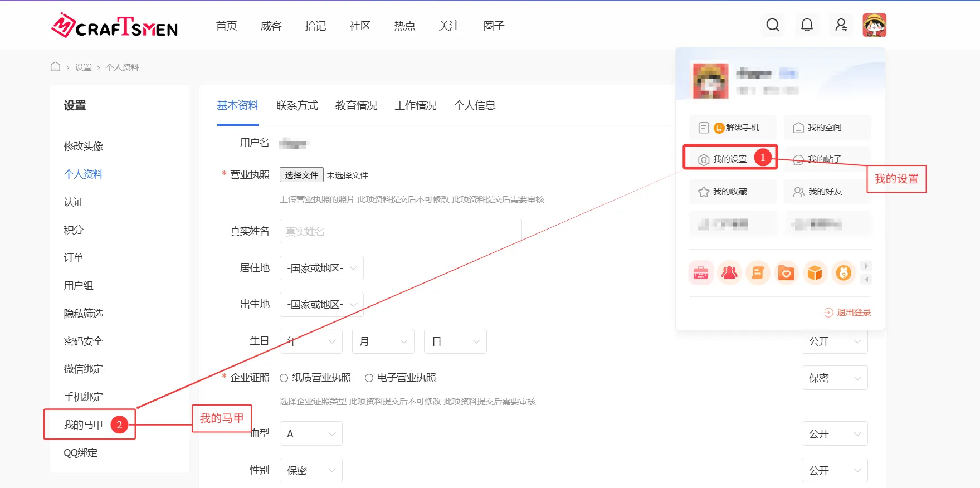Click the search magnifier icon in header
This screenshot has height=488, width=980.
[x=773, y=25]
